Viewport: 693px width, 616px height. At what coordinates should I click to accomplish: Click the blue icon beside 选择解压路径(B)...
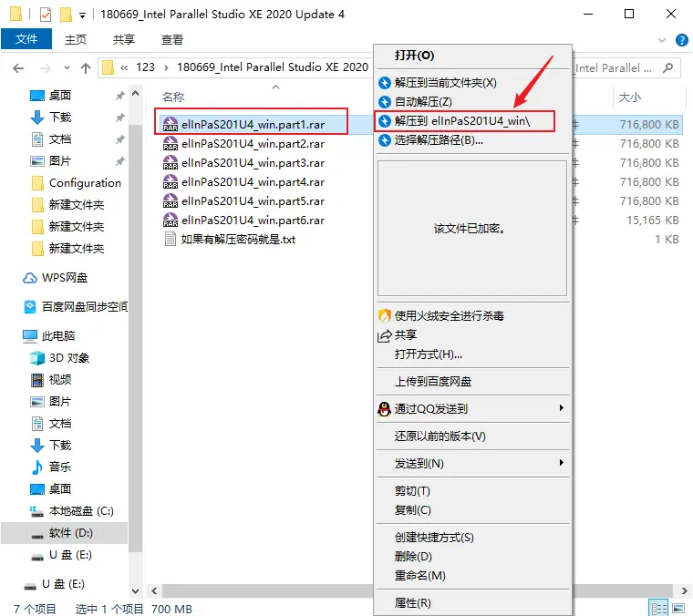[x=385, y=140]
